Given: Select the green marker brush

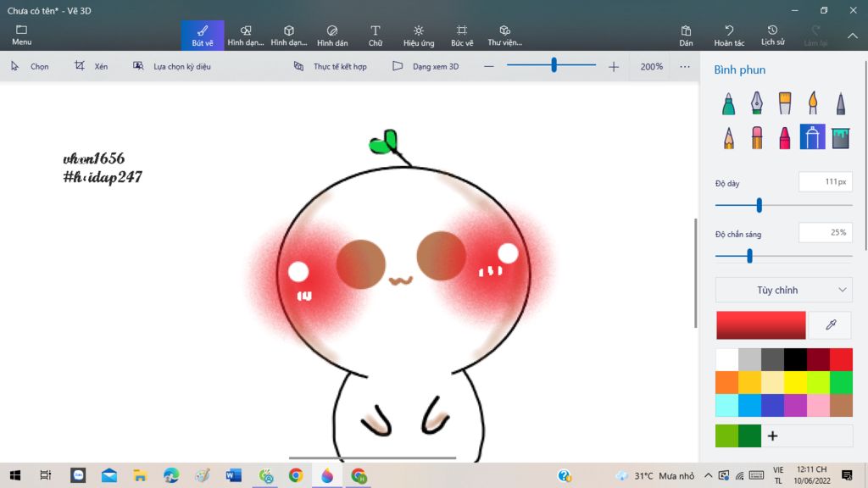Looking at the screenshot, I should click(x=728, y=103).
